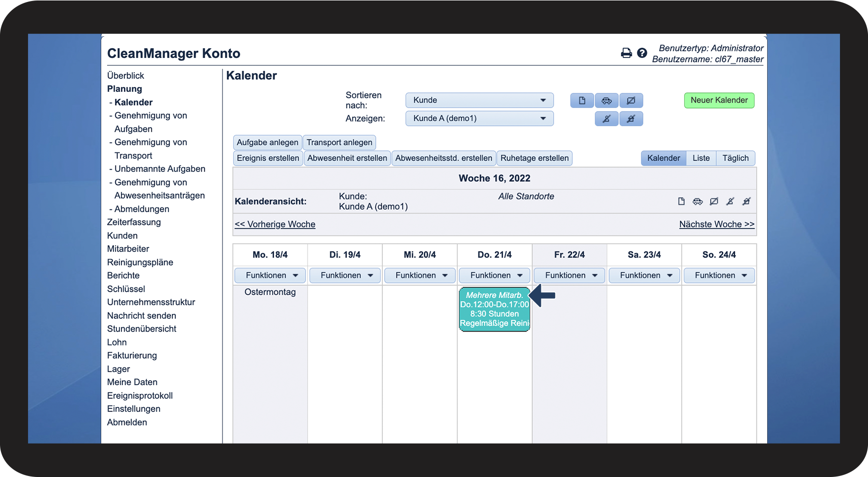This screenshot has width=868, height=477.
Task: Open Planung in the sidebar
Action: click(125, 89)
